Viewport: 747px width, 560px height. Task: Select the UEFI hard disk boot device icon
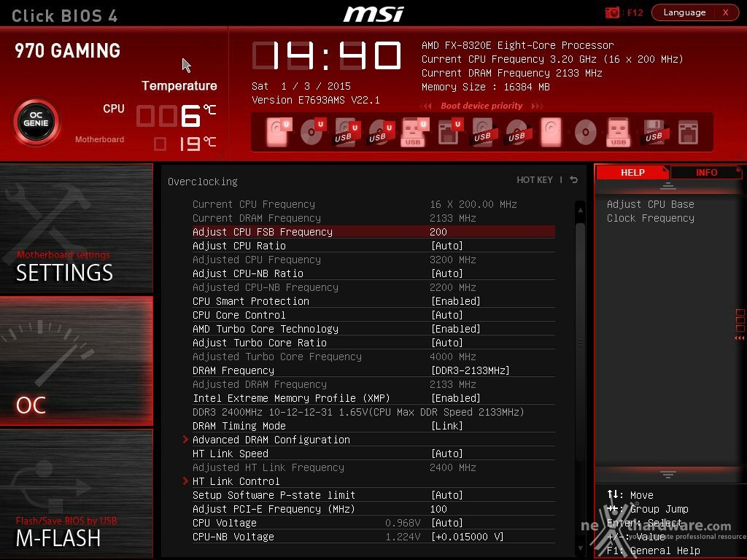pyautogui.click(x=278, y=132)
